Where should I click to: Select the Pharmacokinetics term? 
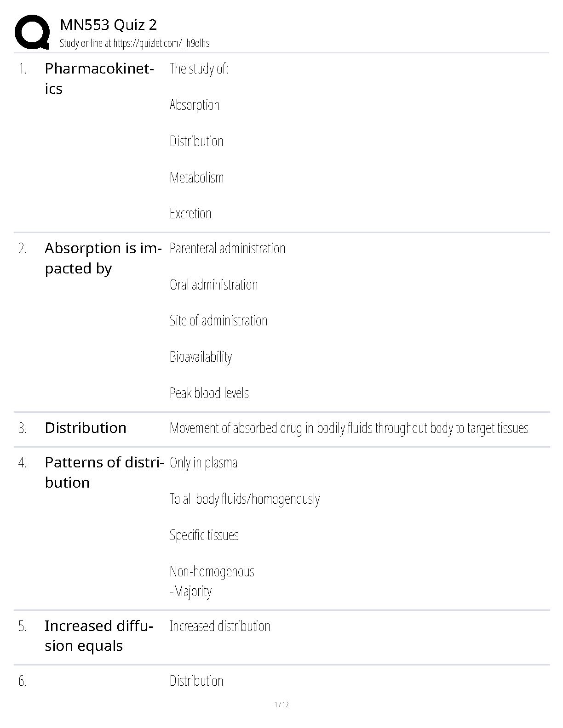(99, 78)
